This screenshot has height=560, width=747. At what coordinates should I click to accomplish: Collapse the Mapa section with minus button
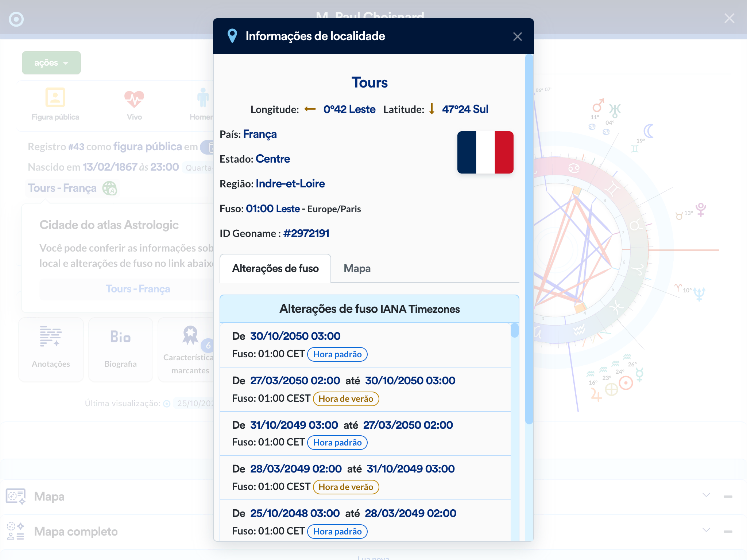coord(728,497)
